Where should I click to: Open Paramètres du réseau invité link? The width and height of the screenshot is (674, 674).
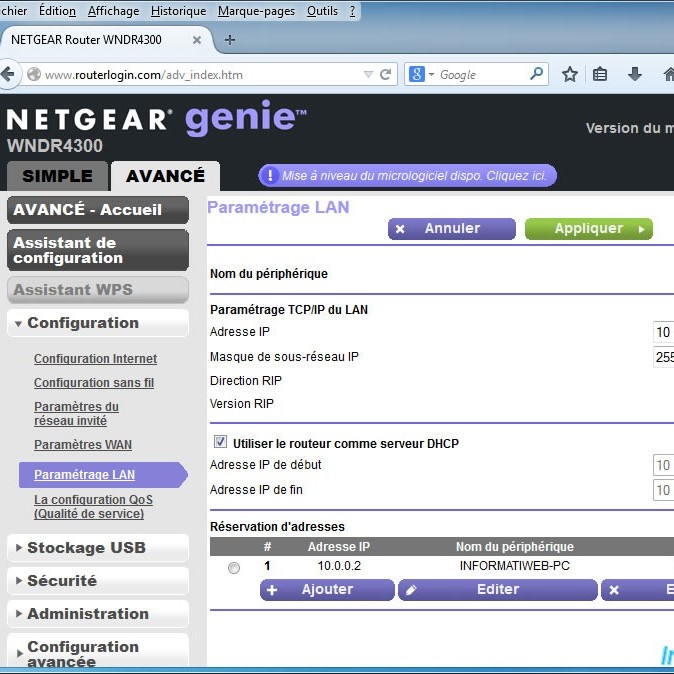coord(77,414)
